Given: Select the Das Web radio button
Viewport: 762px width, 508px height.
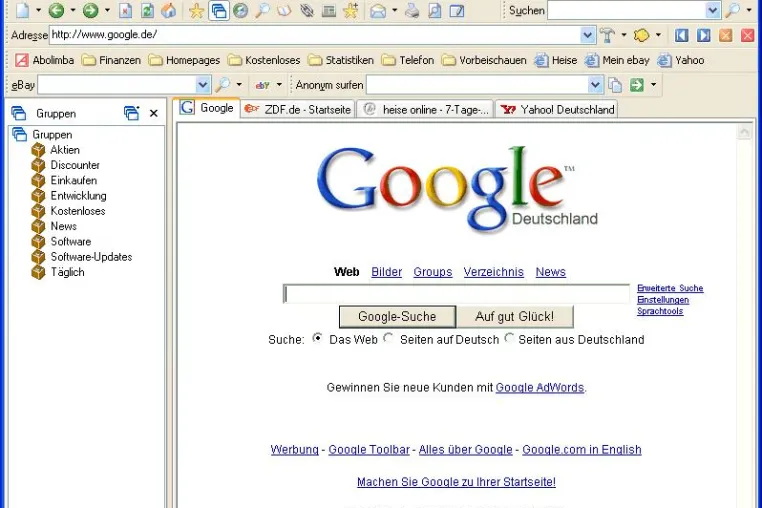Looking at the screenshot, I should [x=317, y=337].
